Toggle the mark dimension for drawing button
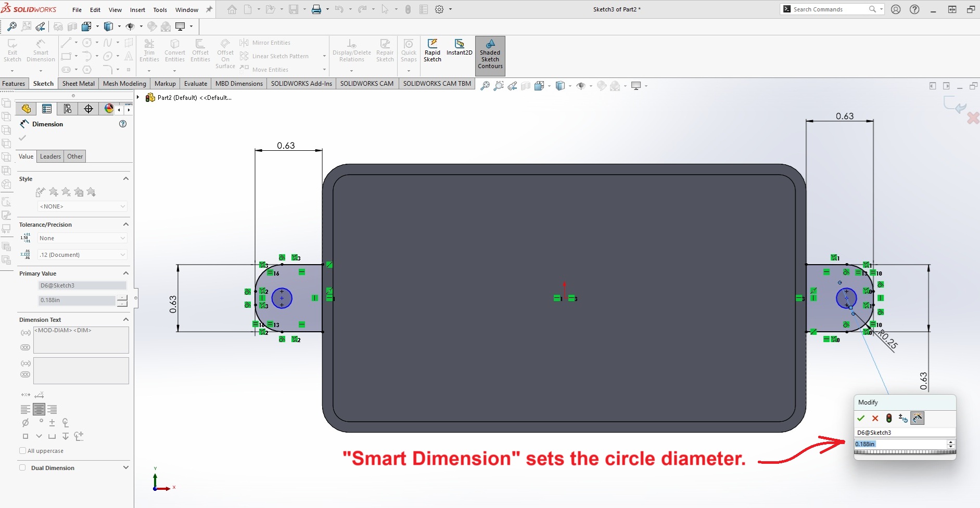 coord(917,419)
